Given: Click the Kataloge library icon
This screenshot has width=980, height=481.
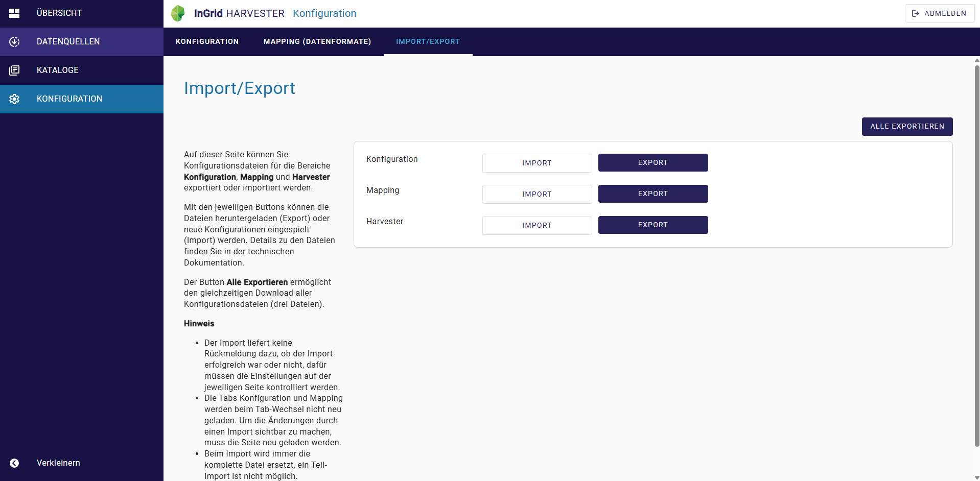Looking at the screenshot, I should 14,70.
